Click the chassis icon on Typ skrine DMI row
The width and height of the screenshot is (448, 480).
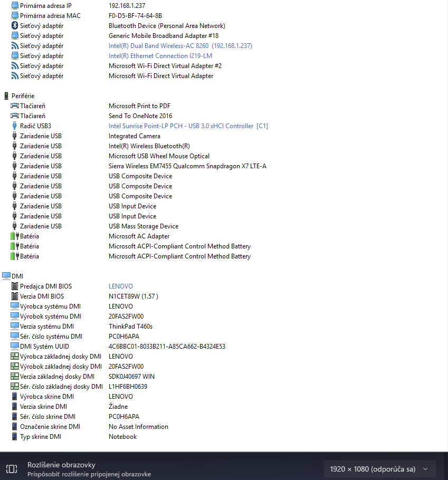pos(13,437)
